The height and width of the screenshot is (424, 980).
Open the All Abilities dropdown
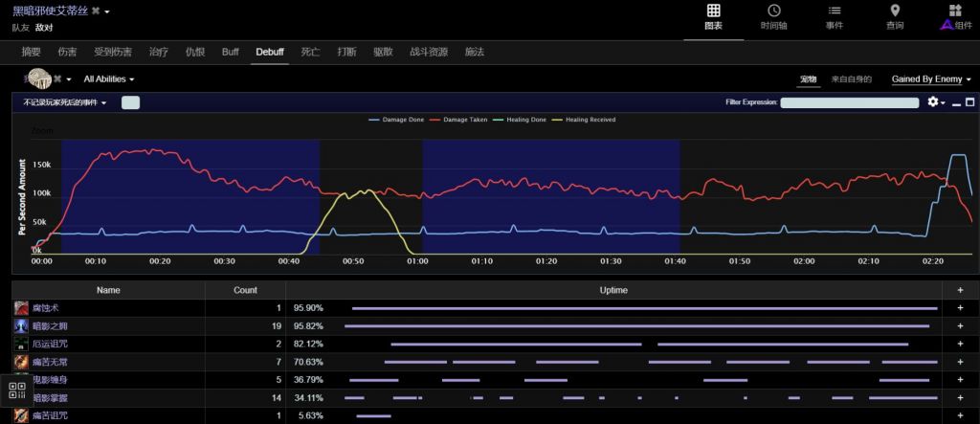[108, 79]
